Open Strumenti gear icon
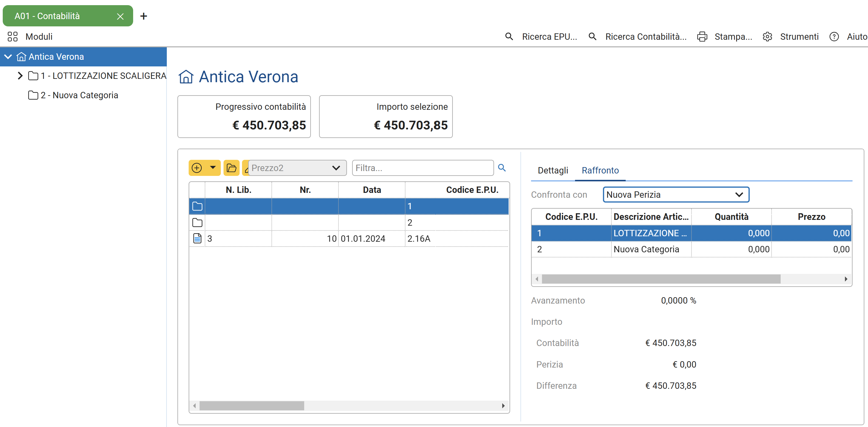The image size is (868, 427). 767,36
